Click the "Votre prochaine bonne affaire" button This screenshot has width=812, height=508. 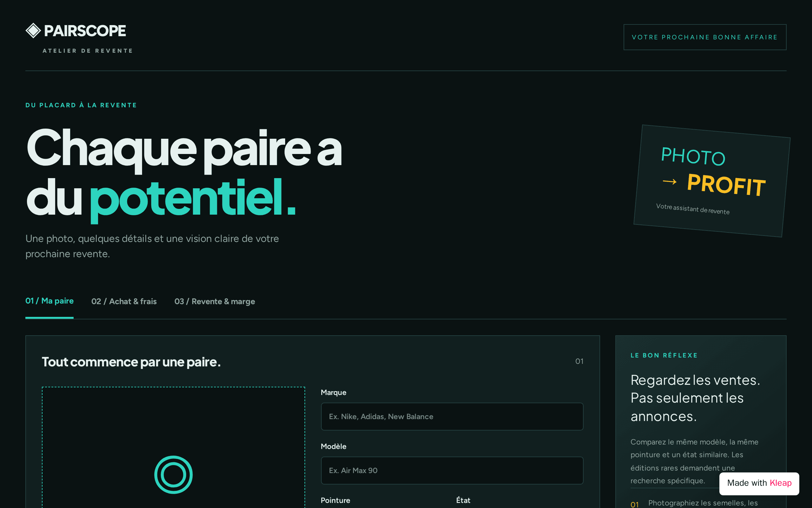tap(704, 37)
